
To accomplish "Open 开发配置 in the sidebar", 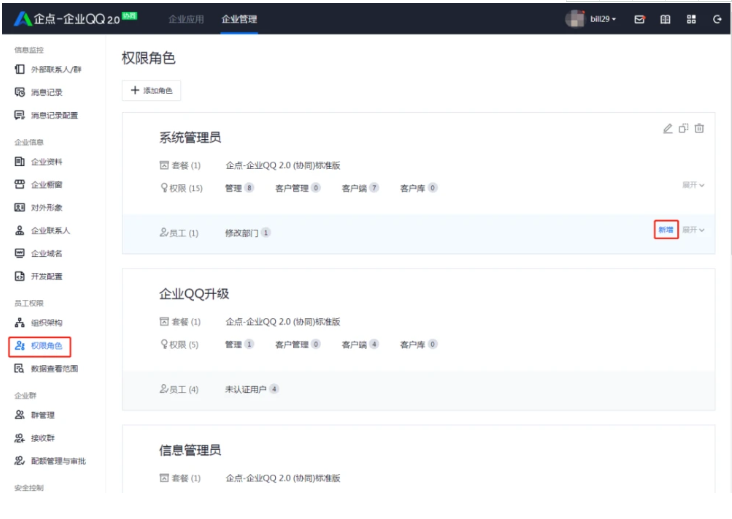I will coord(38,276).
